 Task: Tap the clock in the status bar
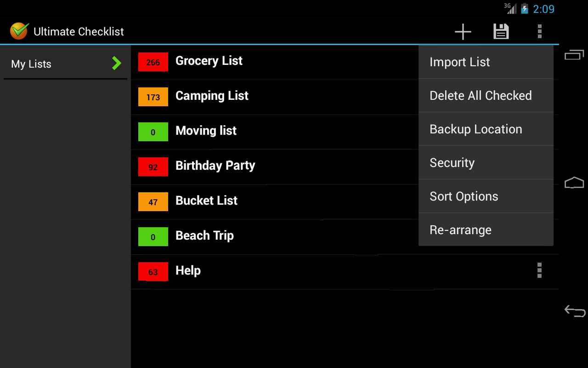pos(544,8)
